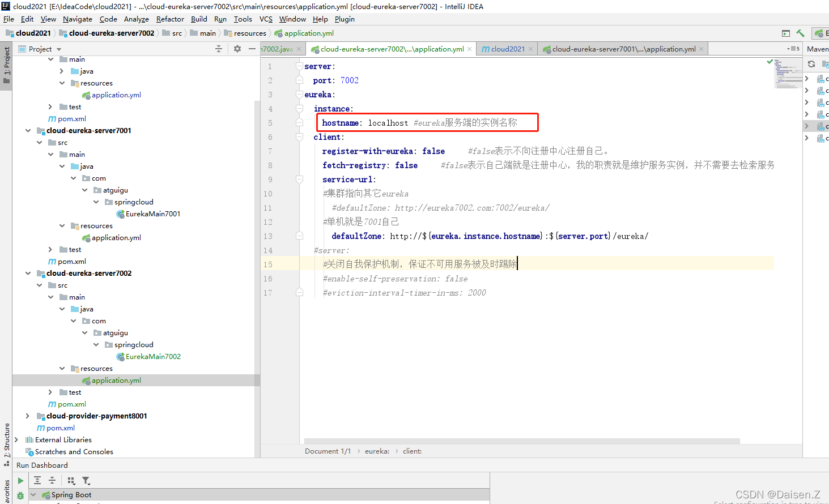Select Scratches and Consoles in the tree
This screenshot has width=829, height=504.
pos(69,452)
